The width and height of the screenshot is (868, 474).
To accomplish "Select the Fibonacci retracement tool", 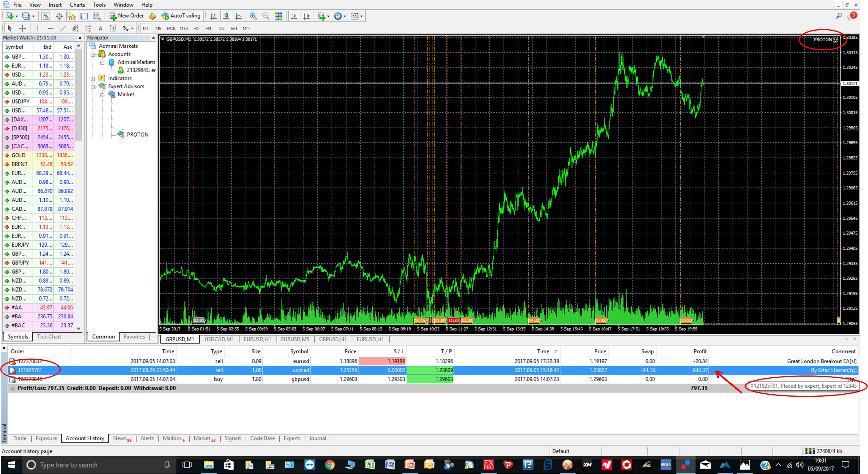I will tap(88, 28).
